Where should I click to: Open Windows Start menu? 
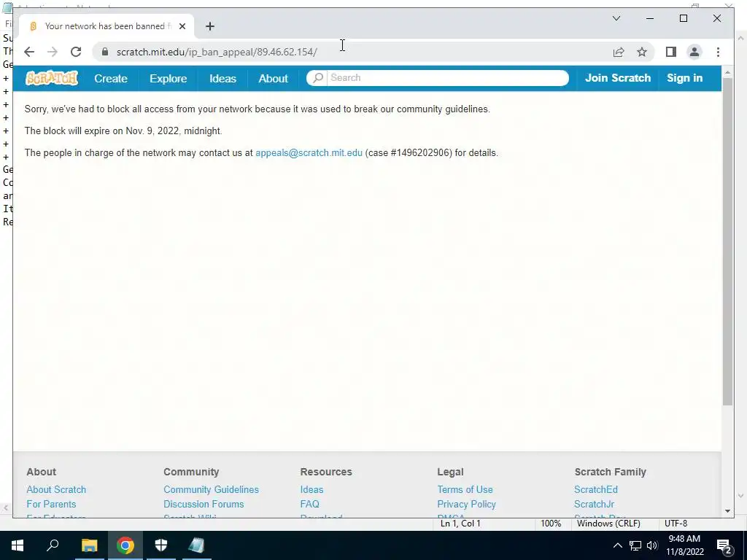tap(18, 545)
